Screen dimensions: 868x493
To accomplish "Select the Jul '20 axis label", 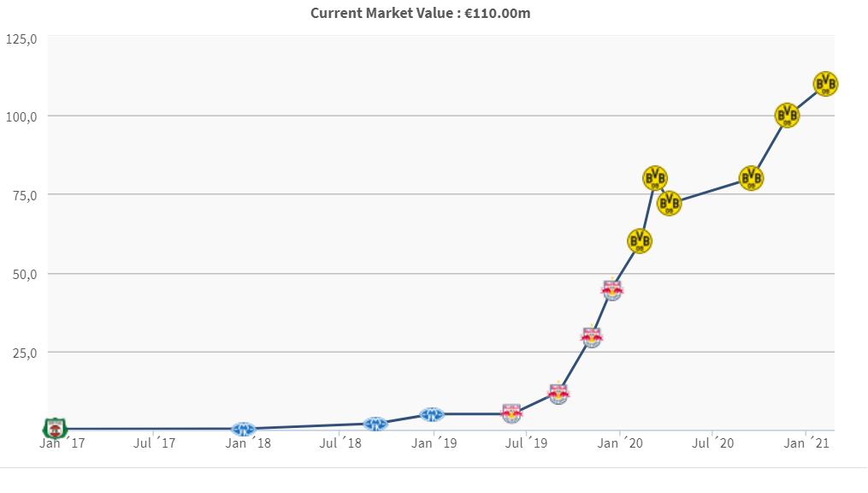I will pyautogui.click(x=713, y=443).
